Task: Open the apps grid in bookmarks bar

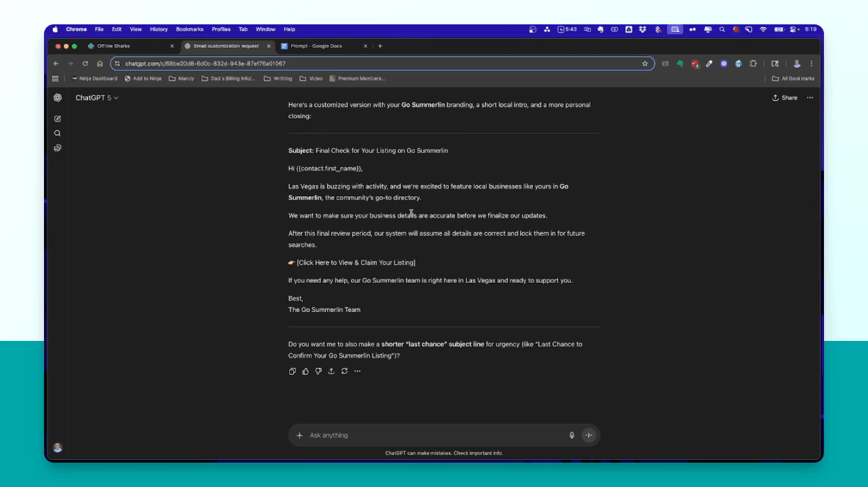Action: [56, 78]
